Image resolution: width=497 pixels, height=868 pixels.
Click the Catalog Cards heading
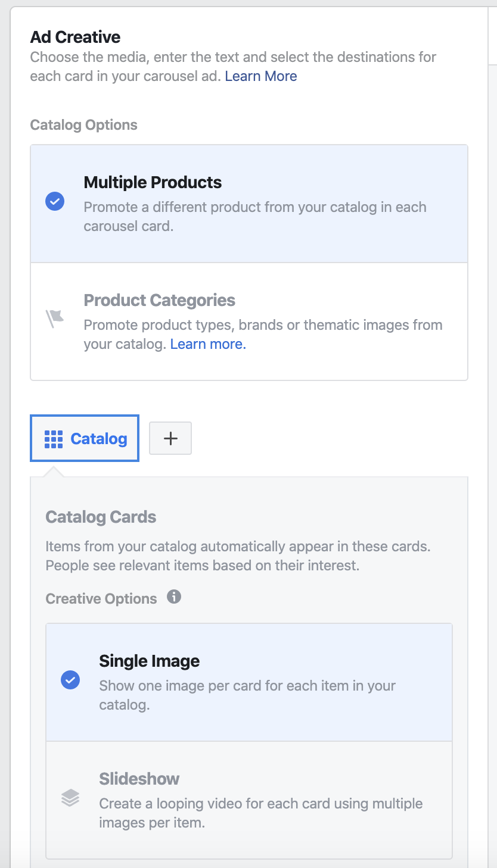(x=101, y=517)
